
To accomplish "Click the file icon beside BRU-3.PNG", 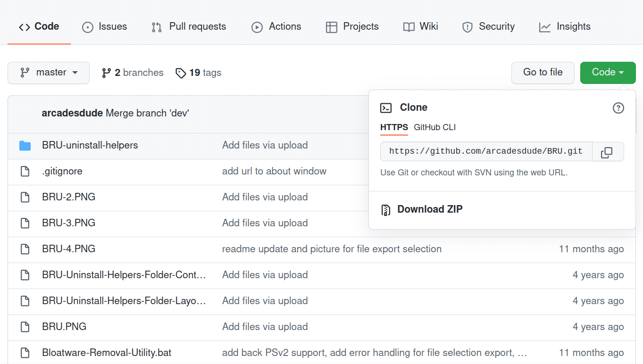I will (x=25, y=223).
